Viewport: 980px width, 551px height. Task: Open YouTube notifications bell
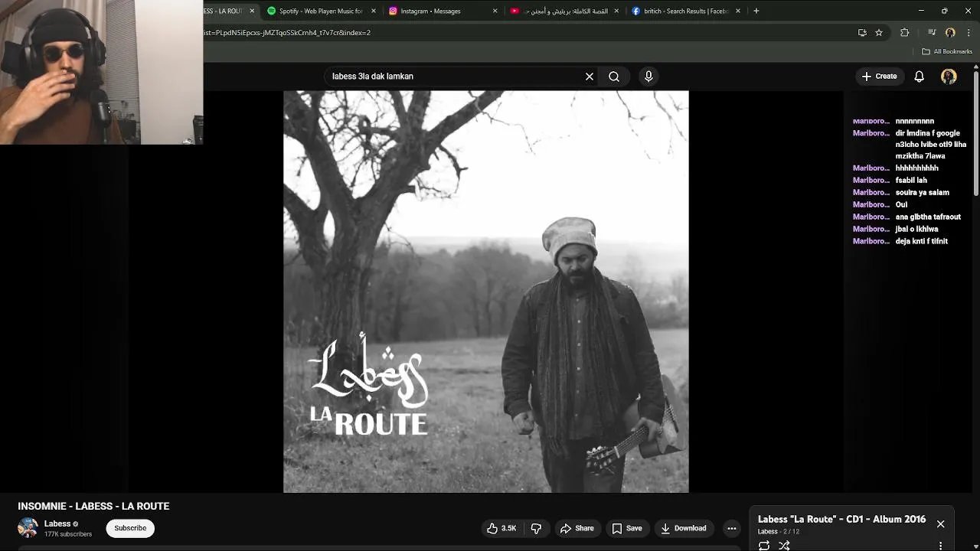[919, 77]
